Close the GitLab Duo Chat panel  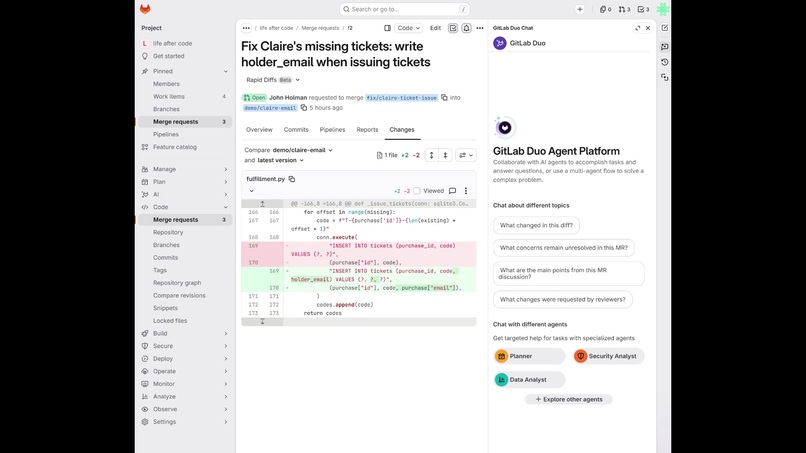coord(648,28)
